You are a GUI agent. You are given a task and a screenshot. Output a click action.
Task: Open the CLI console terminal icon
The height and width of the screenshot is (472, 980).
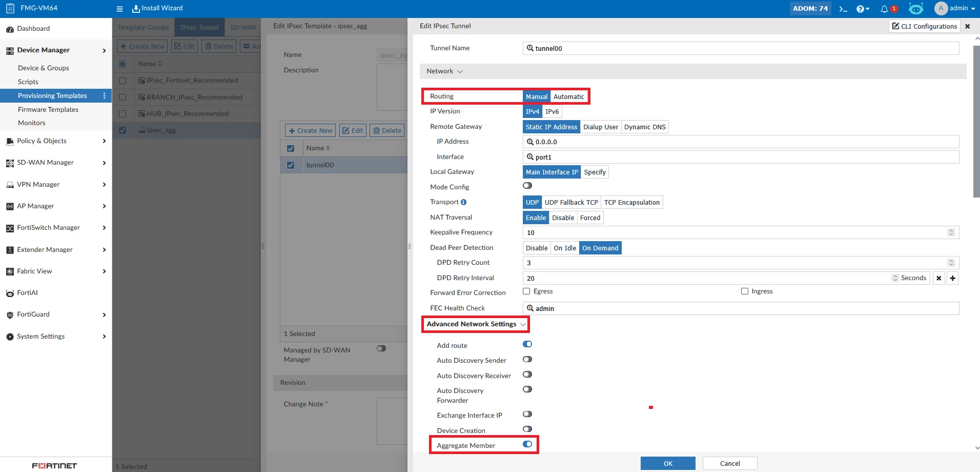coord(843,9)
